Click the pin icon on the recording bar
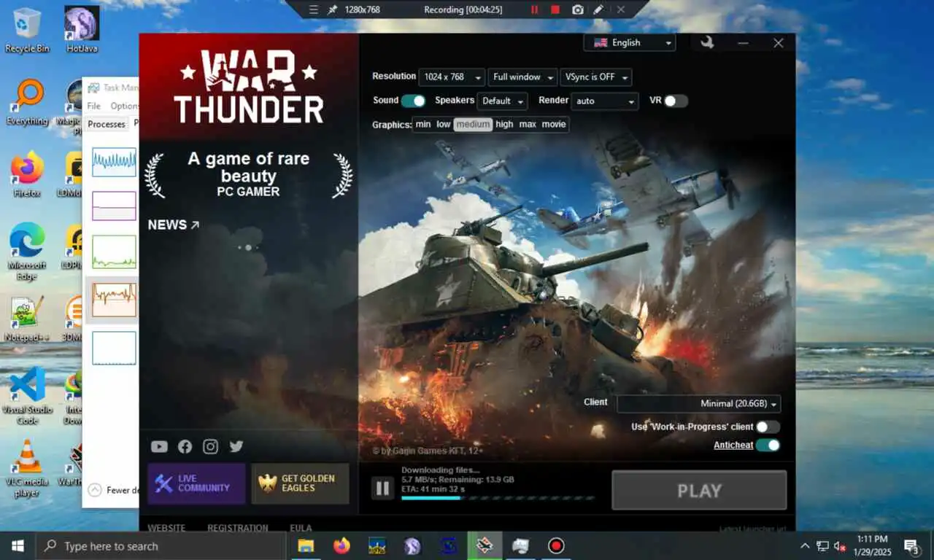This screenshot has height=560, width=934. point(333,9)
